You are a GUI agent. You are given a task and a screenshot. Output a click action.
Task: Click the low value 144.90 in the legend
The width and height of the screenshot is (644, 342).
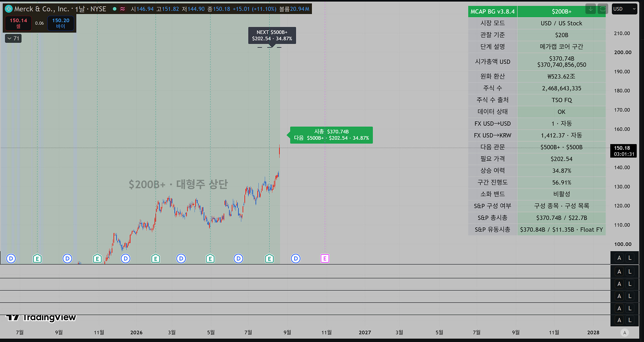(196, 9)
